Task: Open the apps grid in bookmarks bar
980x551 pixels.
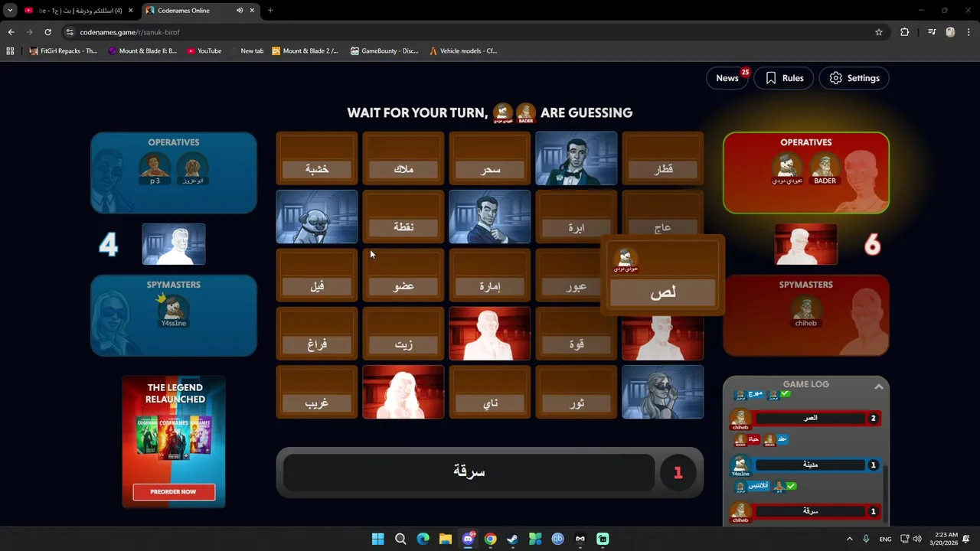Action: (10, 51)
